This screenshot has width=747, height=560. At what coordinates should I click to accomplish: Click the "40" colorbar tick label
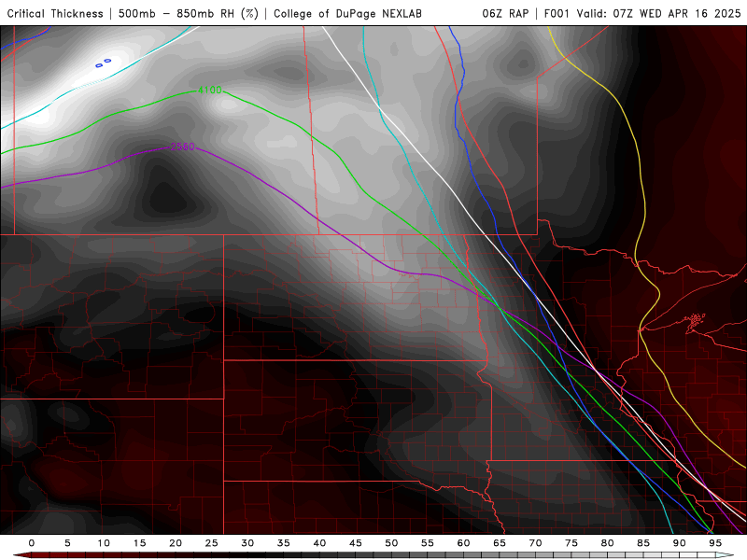tap(319, 543)
